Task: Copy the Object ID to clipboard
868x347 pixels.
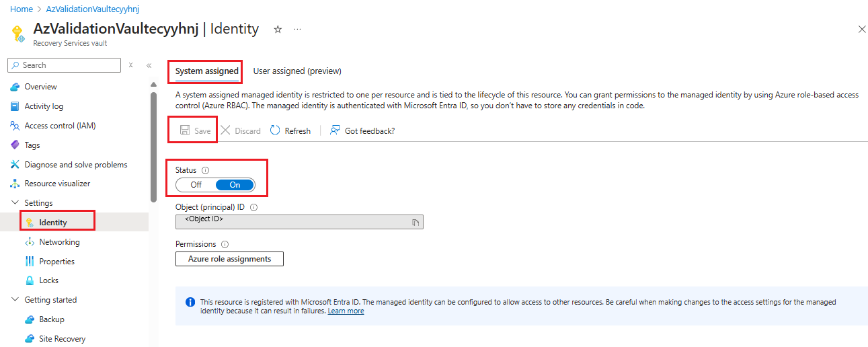Action: (x=416, y=222)
